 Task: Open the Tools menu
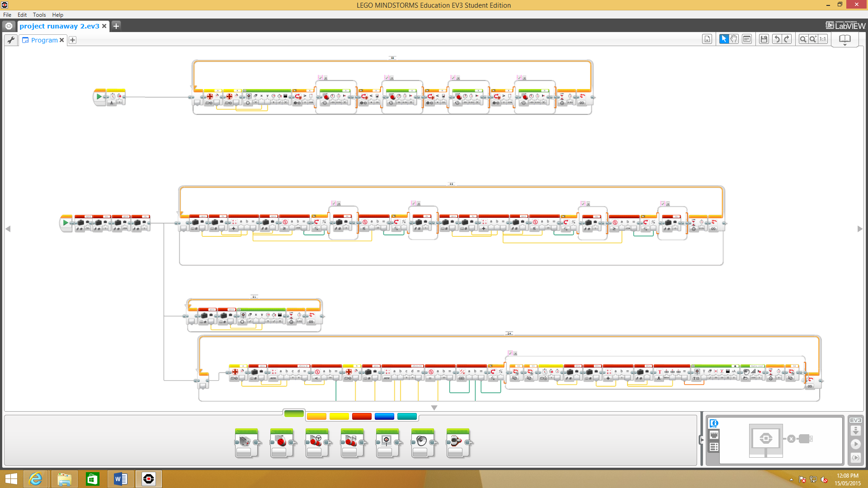pyautogui.click(x=39, y=14)
